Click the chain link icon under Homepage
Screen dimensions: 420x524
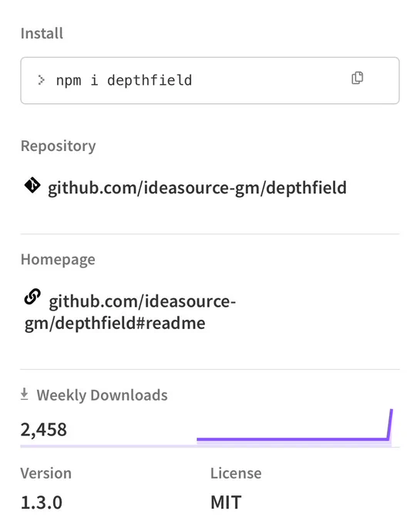coord(32,297)
